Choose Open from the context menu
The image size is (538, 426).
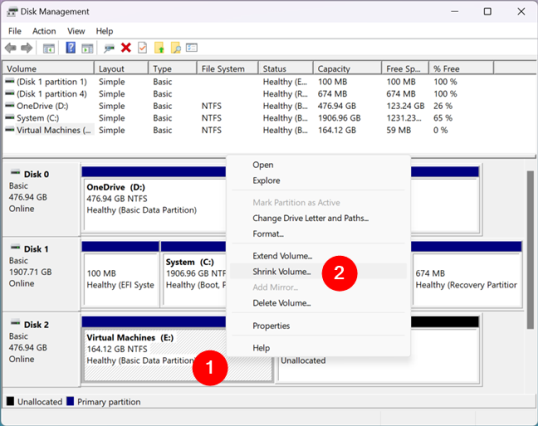[318, 165]
